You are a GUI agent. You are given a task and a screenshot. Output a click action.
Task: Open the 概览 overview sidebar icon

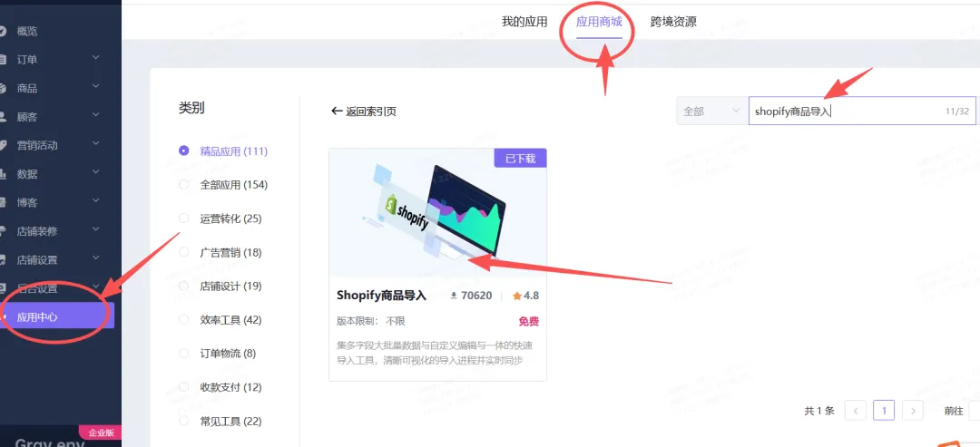click(x=3, y=31)
